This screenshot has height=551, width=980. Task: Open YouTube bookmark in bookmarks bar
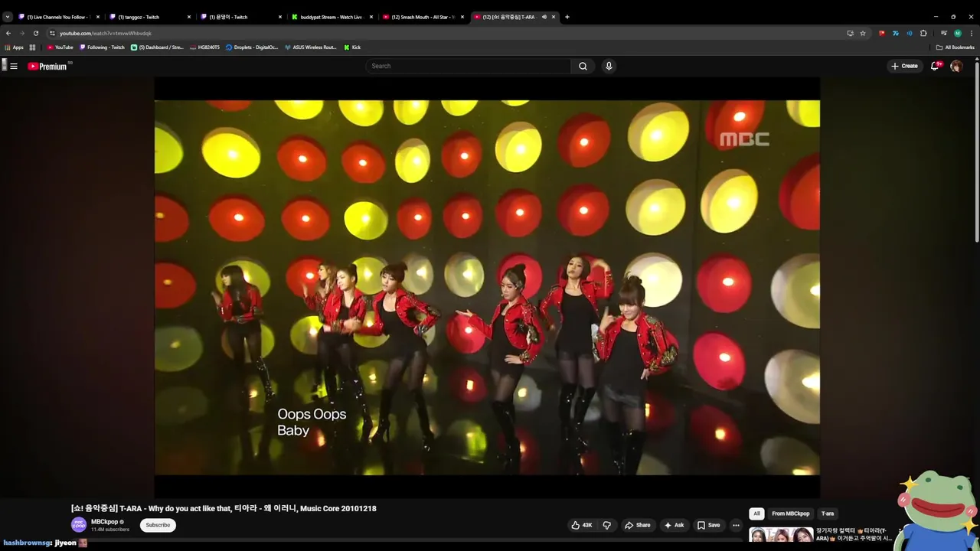coord(60,47)
